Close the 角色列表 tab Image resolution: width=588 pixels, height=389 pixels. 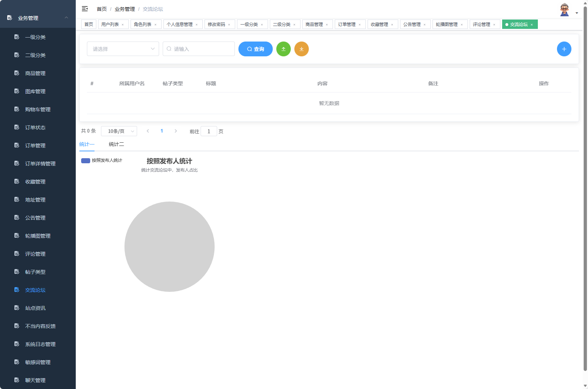point(156,24)
